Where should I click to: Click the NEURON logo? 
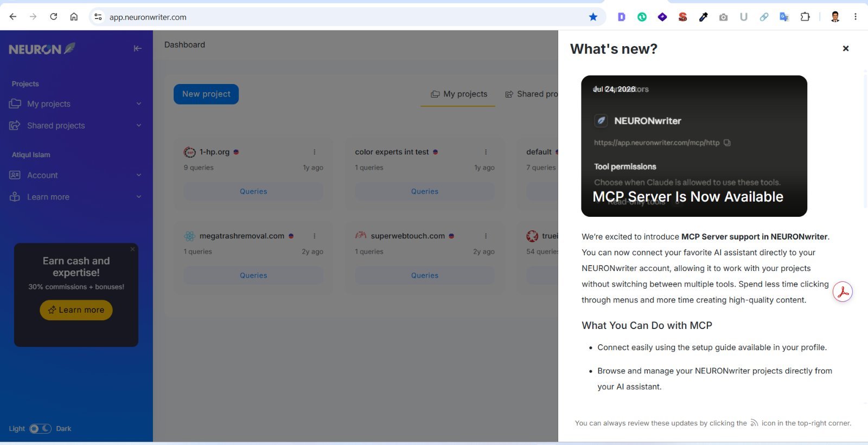click(x=42, y=49)
